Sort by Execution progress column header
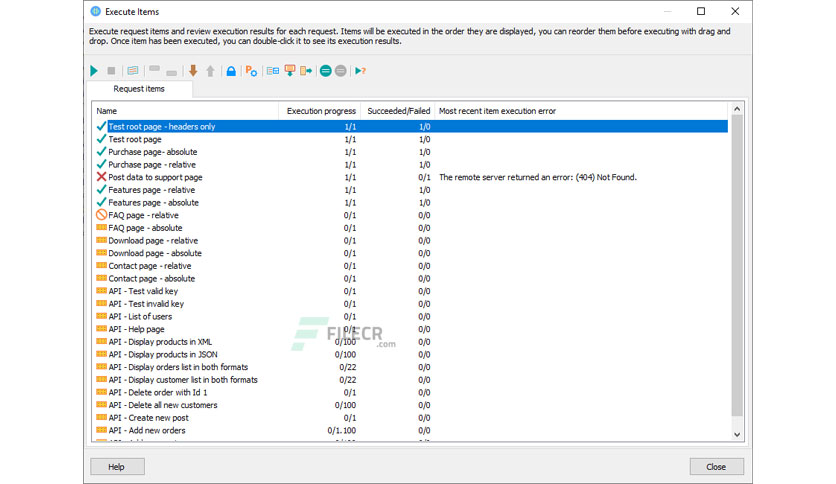This screenshot has width=836, height=484. click(320, 111)
